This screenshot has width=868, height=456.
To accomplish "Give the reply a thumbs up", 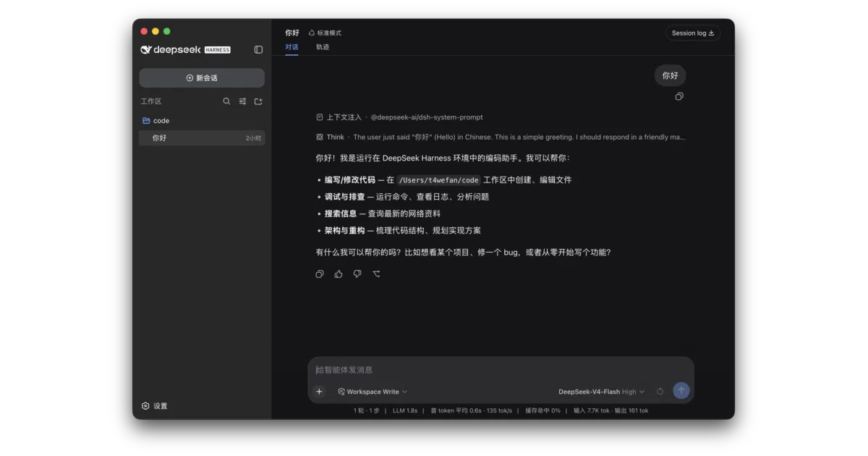I will (339, 274).
